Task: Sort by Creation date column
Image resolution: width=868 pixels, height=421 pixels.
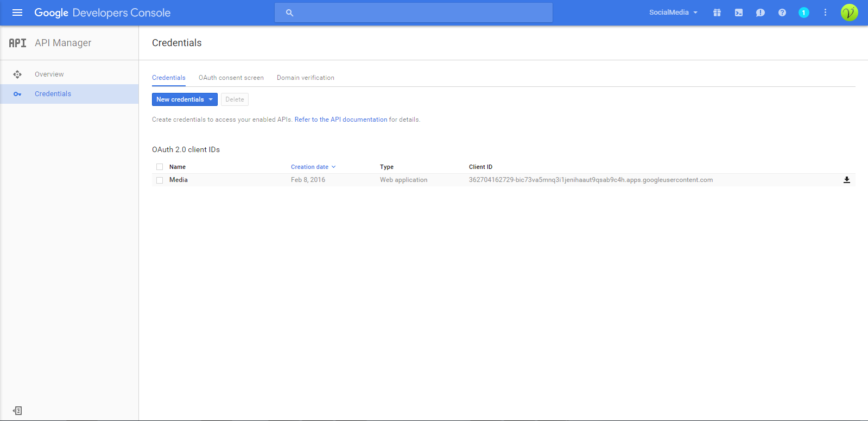Action: 313,167
